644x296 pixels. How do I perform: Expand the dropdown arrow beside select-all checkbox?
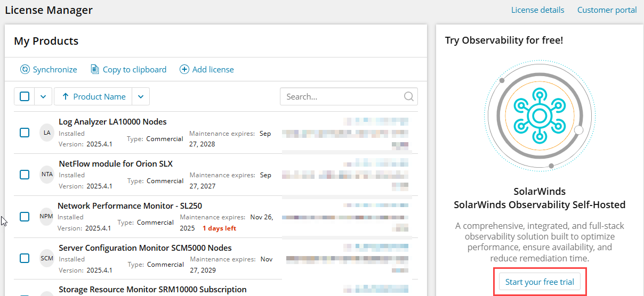(43, 96)
